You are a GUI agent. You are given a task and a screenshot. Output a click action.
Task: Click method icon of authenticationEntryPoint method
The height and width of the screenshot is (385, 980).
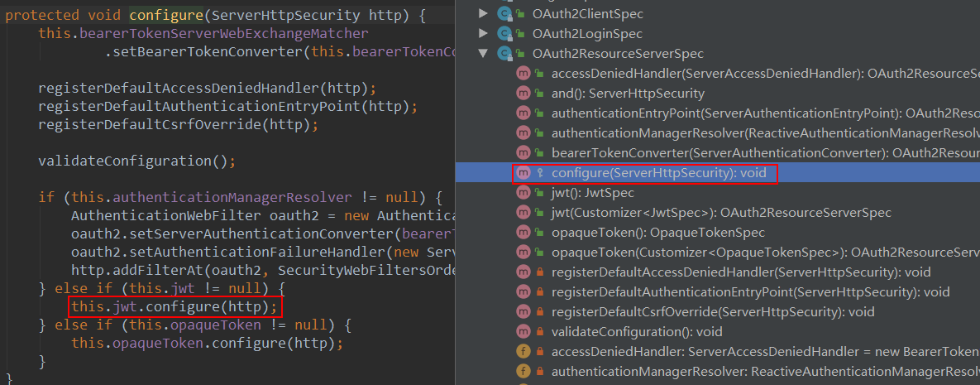523,113
